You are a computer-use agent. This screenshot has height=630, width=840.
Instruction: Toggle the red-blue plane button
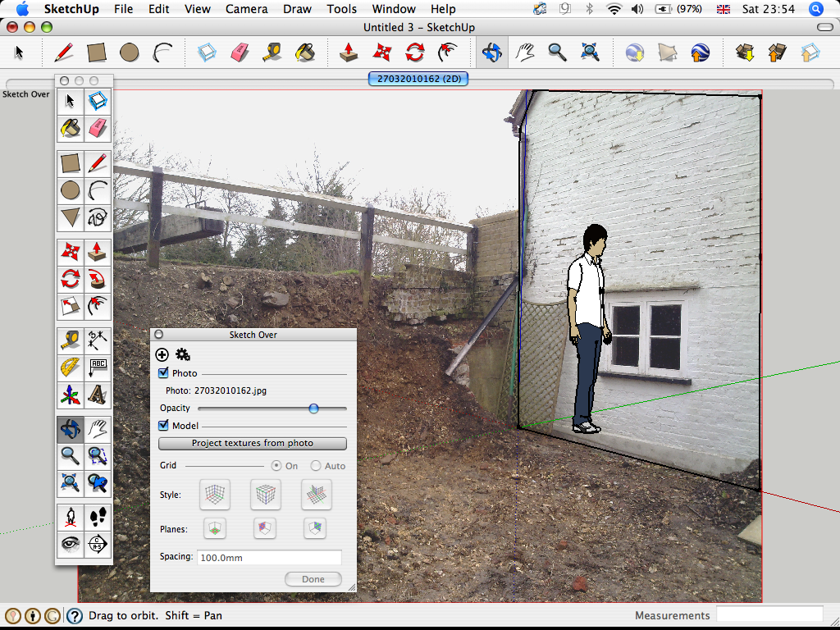265,529
